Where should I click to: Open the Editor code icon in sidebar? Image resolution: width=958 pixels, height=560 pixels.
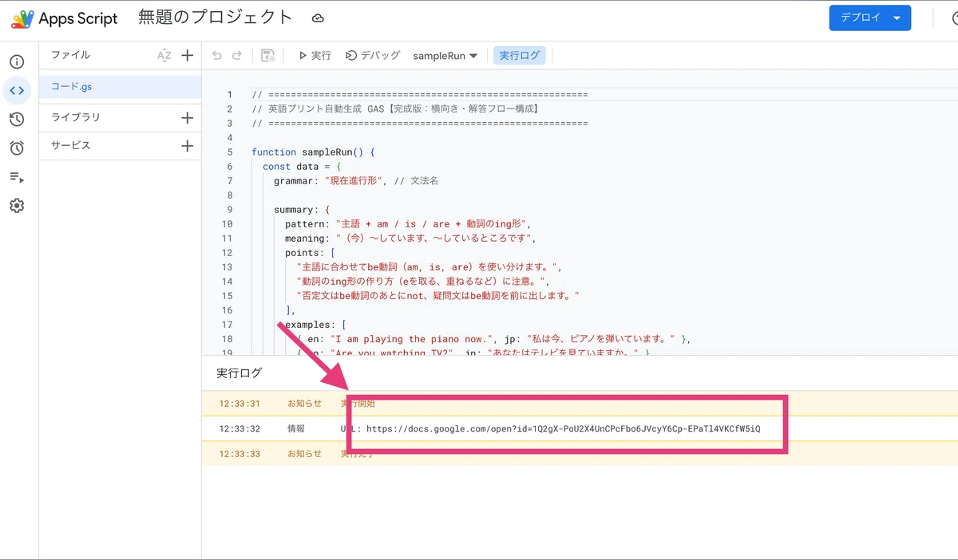coord(17,90)
